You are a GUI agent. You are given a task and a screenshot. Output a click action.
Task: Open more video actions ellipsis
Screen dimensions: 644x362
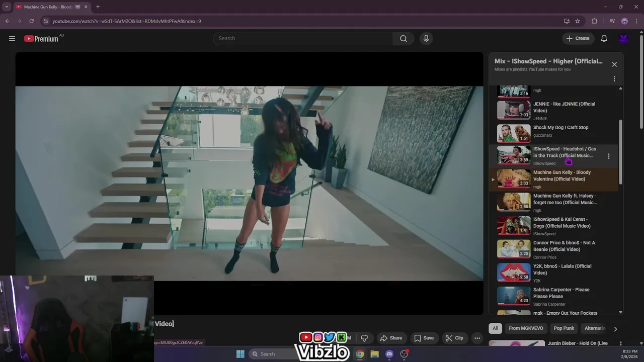[477, 338]
